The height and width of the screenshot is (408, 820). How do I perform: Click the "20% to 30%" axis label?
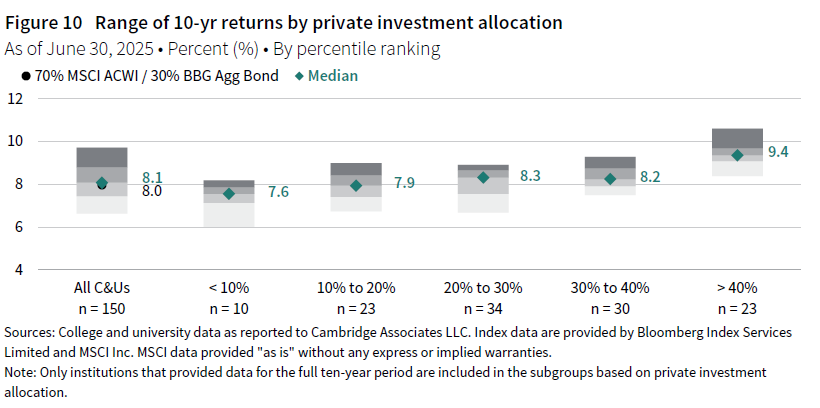[483, 290]
